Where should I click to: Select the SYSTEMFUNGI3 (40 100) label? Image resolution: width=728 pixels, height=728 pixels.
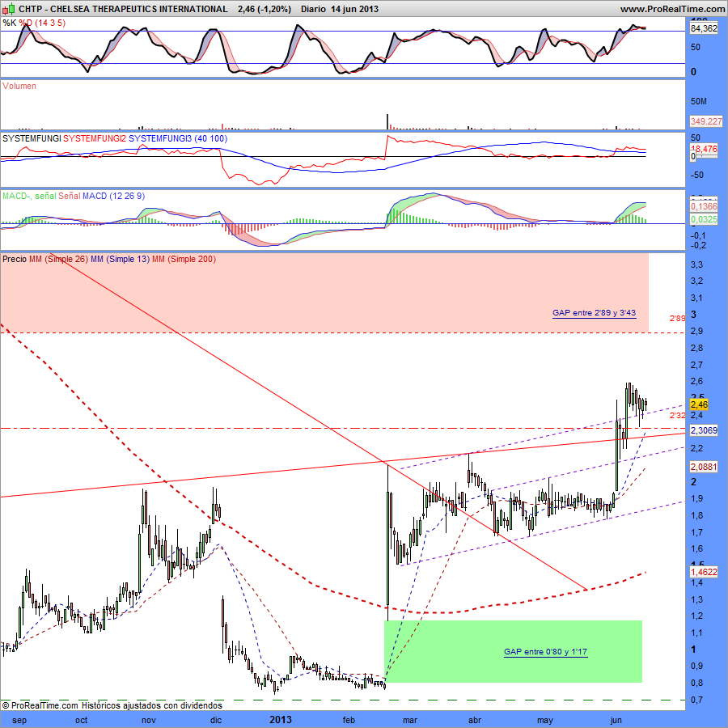(178, 138)
